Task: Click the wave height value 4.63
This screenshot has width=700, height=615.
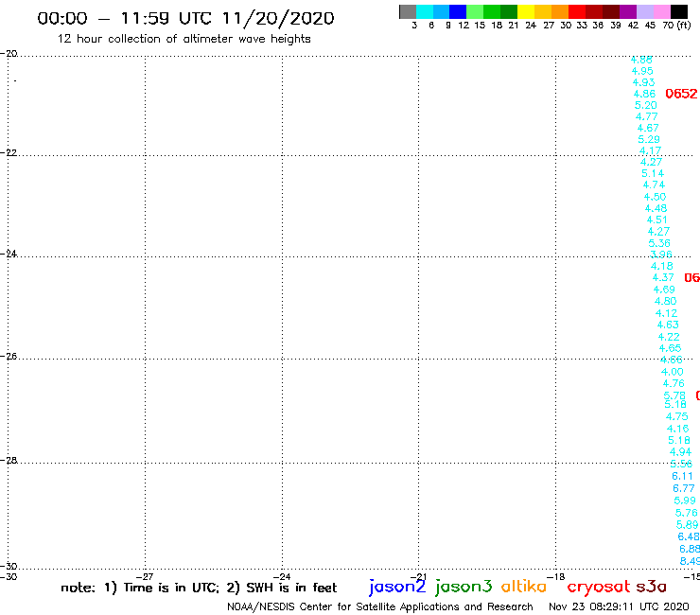Action: pos(668,325)
